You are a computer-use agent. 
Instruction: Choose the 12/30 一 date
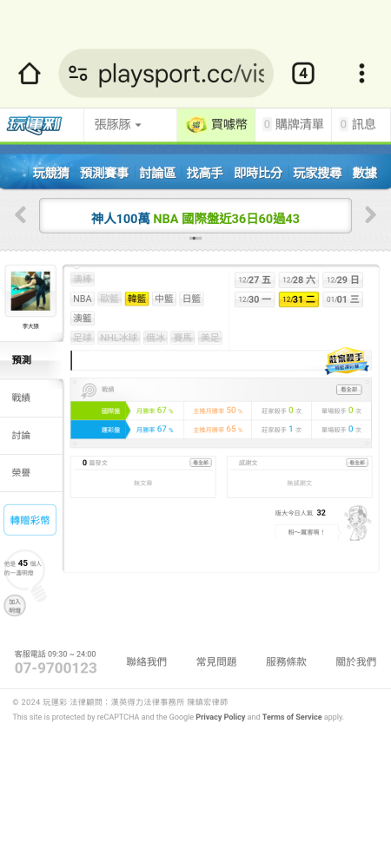coord(255,299)
